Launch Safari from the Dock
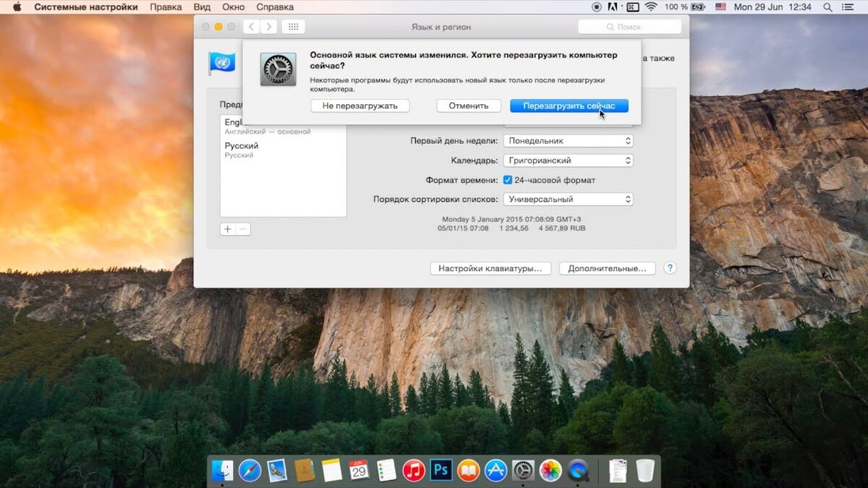Image resolution: width=868 pixels, height=488 pixels. (x=250, y=471)
